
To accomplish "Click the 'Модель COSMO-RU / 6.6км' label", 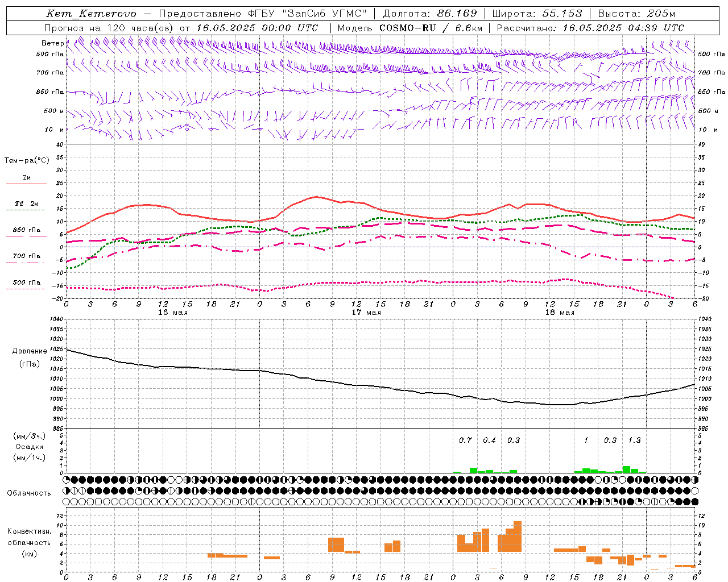I will (410, 28).
